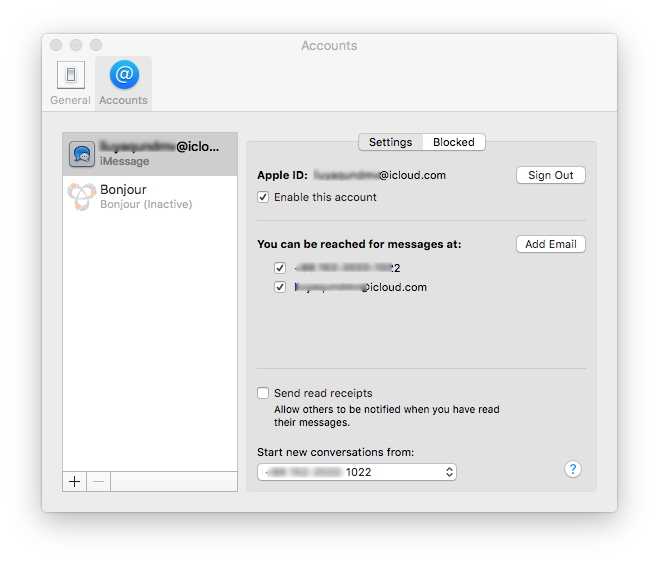Click the iMessage chat bubble icon
This screenshot has width=659, height=562.
pos(82,154)
